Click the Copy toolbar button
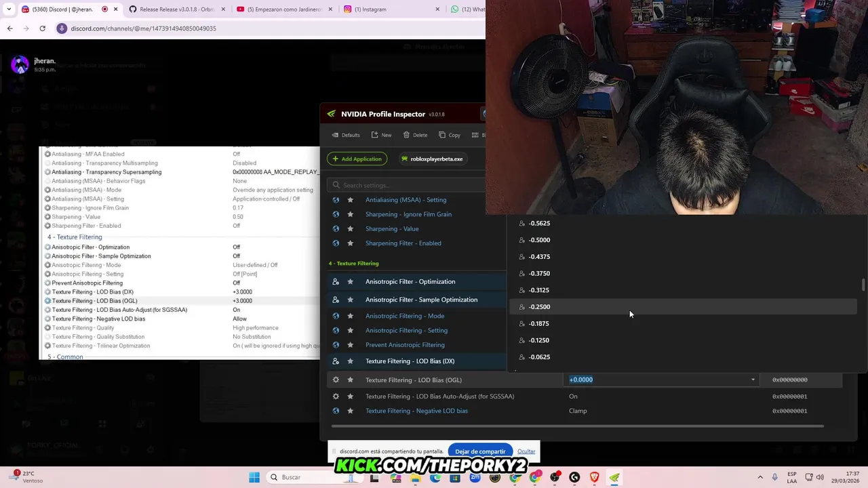This screenshot has height=488, width=868. click(x=450, y=135)
